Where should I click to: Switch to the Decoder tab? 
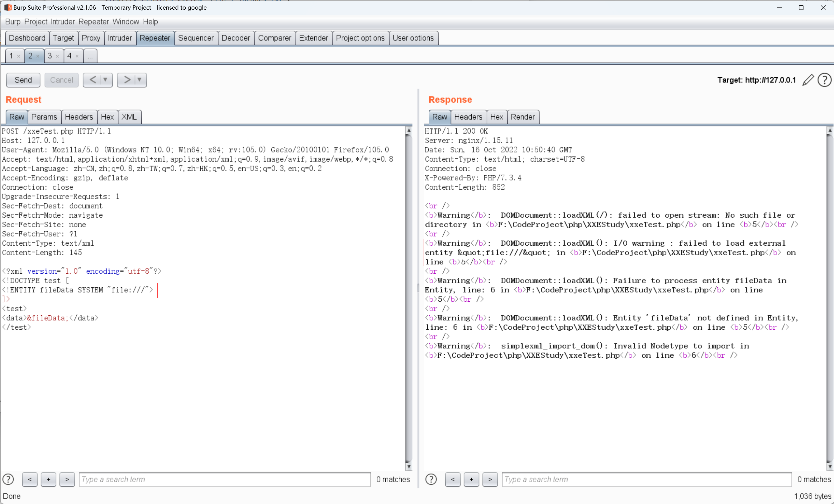point(236,38)
